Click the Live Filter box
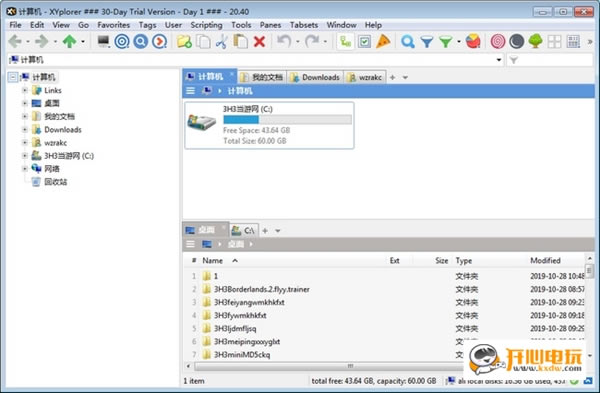This screenshot has height=393, width=600. point(550,60)
